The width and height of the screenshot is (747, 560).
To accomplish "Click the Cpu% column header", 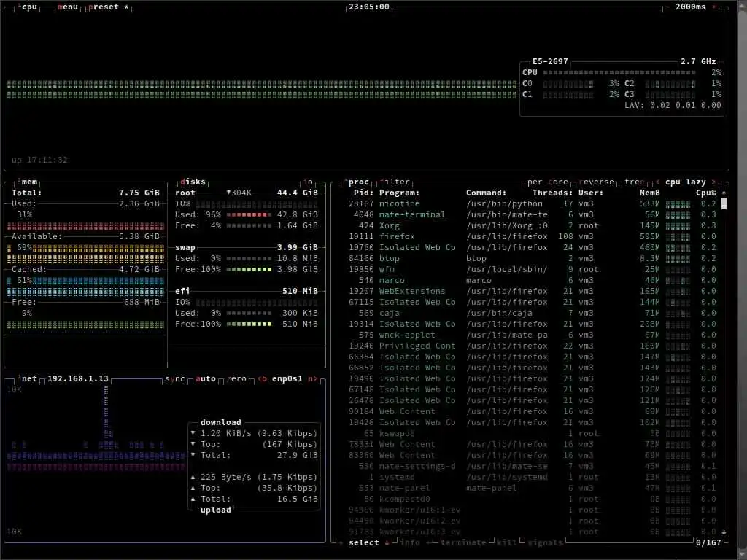I will (x=706, y=192).
